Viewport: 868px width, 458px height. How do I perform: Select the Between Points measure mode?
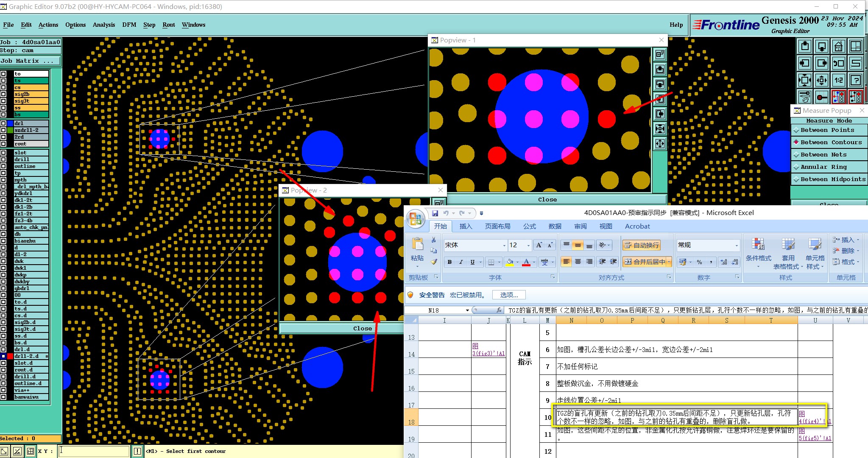827,130
